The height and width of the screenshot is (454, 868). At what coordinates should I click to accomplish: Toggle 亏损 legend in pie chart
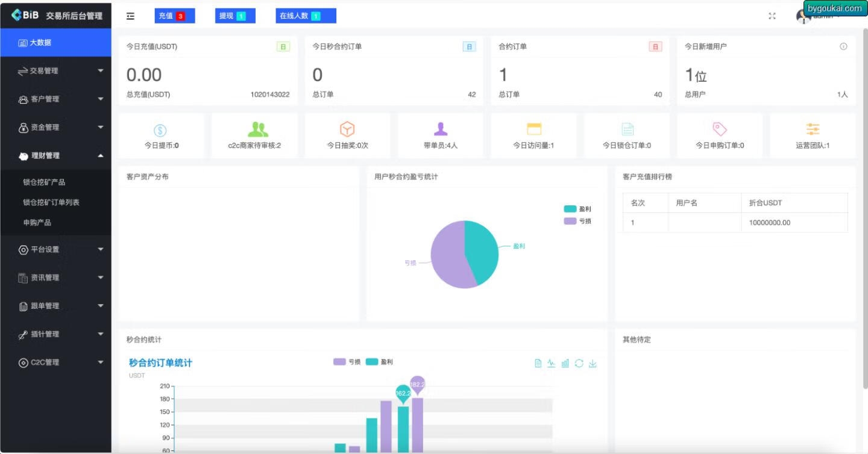tap(577, 221)
